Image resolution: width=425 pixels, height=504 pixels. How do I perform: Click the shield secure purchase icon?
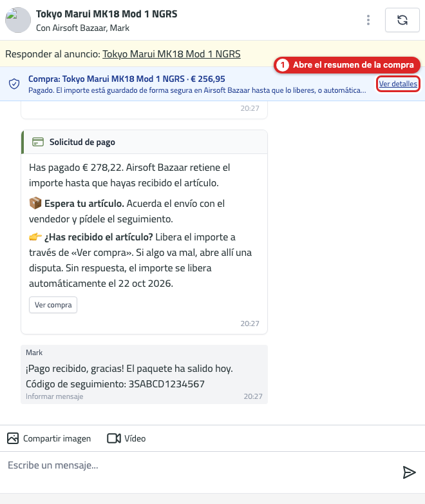click(14, 84)
